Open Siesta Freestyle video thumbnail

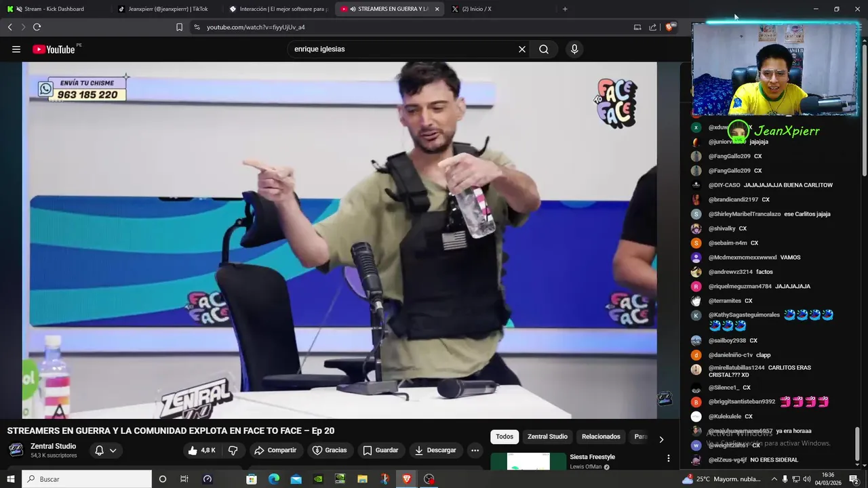pos(528,461)
